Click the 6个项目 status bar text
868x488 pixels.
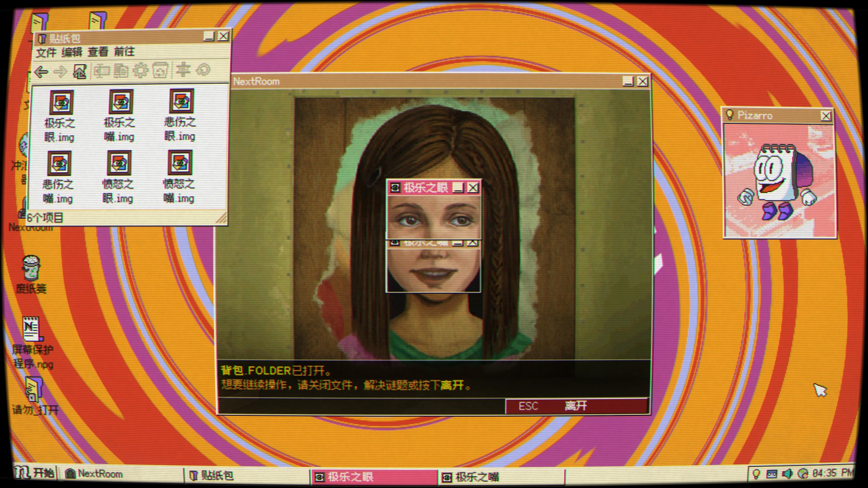point(45,218)
